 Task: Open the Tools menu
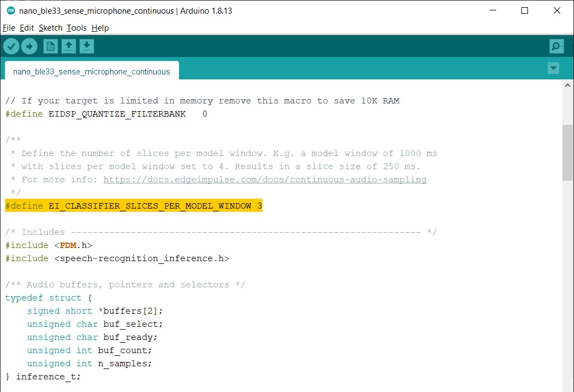[76, 27]
